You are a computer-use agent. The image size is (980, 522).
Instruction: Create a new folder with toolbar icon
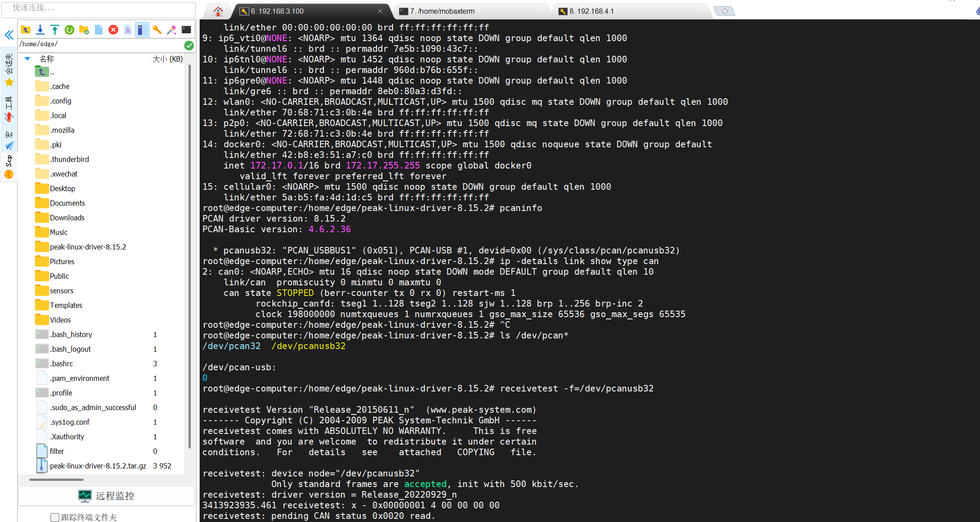[x=84, y=30]
